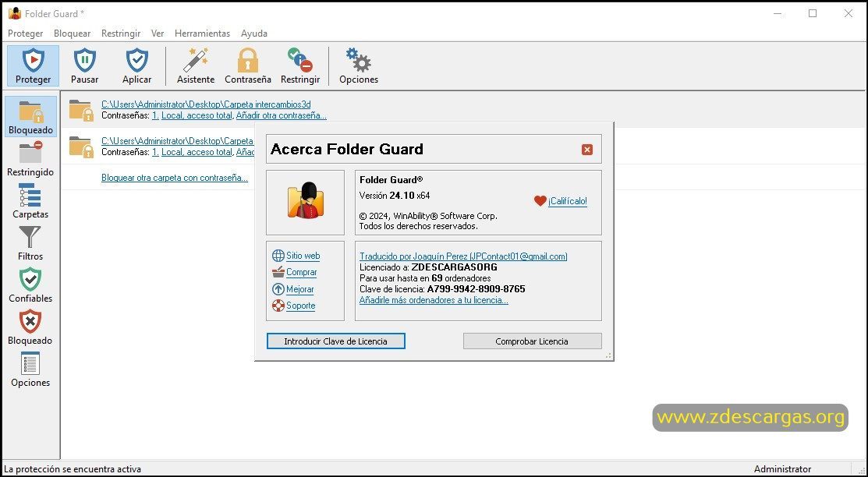The image size is (868, 477).
Task: Click the up-arrow icon next to Mejorar
Action: 278,289
